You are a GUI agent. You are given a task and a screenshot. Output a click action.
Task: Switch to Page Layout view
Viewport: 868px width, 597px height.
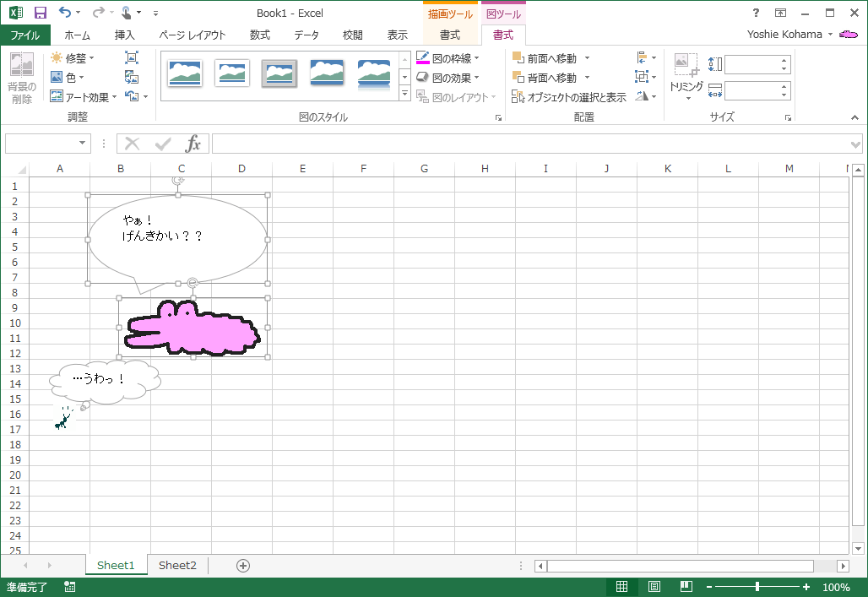(654, 587)
